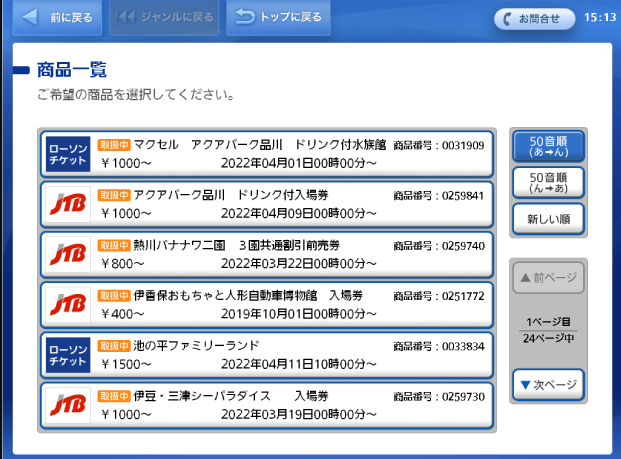Click product number 商品番号:0259841
Image resolution: width=621 pixels, height=459 pixels.
pyautogui.click(x=439, y=196)
